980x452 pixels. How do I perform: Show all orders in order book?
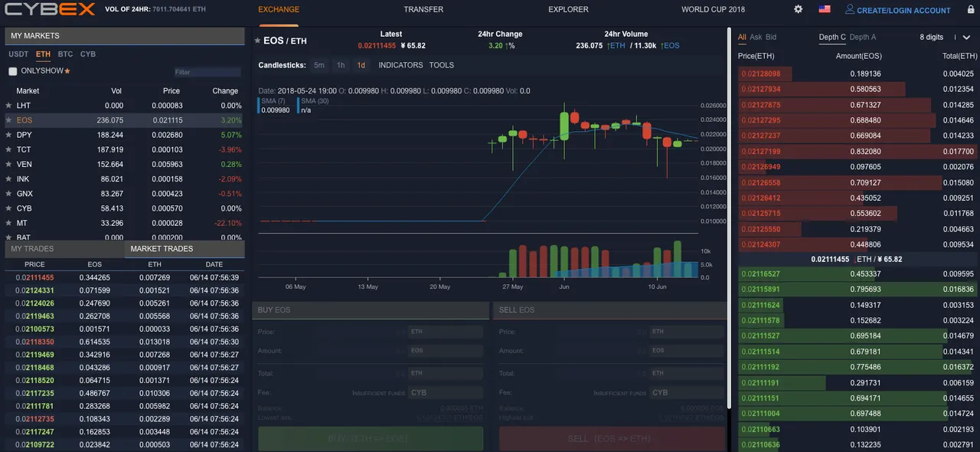click(742, 37)
